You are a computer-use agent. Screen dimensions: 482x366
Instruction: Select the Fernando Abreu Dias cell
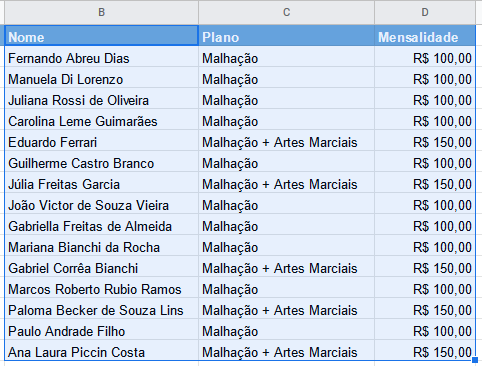tap(102, 57)
